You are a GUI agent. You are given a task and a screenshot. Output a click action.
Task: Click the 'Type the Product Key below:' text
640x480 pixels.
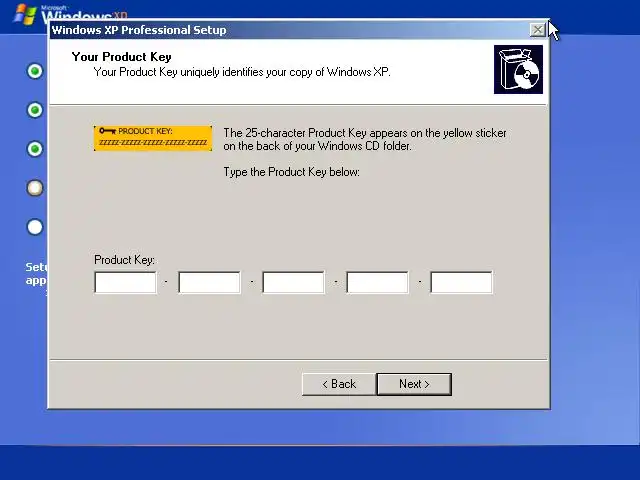291,172
